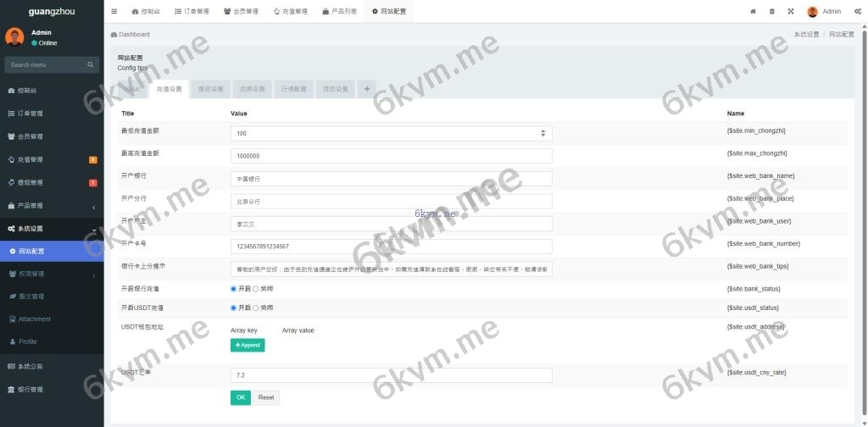Click the trash clear-cache icon in header
This screenshot has width=868, height=427.
click(x=771, y=11)
